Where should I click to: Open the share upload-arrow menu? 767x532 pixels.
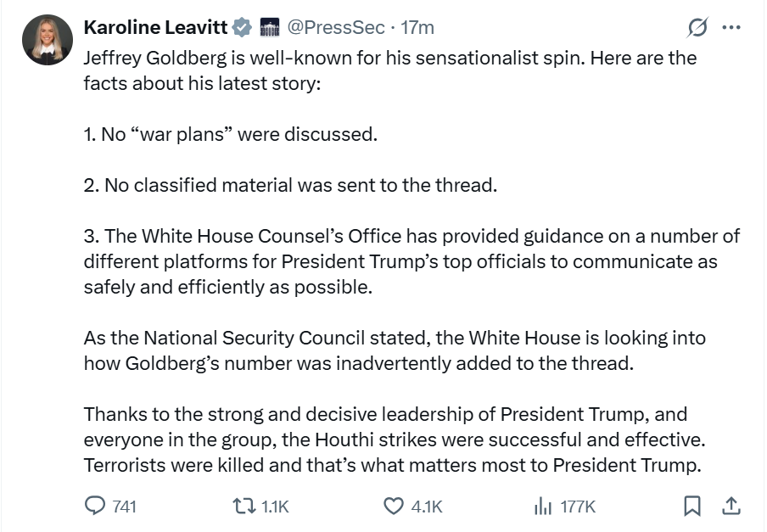point(731,506)
